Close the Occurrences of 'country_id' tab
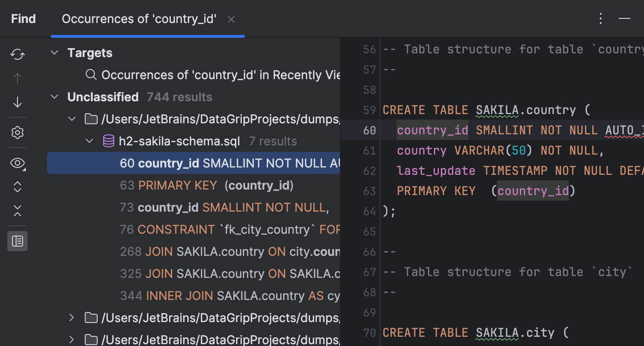Screen dimensions: 644x346 pos(231,19)
